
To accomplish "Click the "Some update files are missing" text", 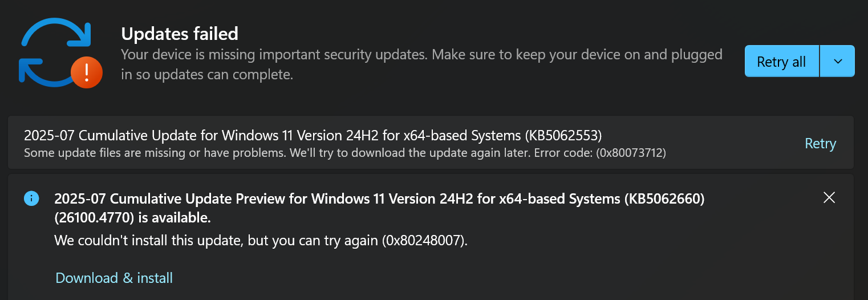I will pos(148,153).
